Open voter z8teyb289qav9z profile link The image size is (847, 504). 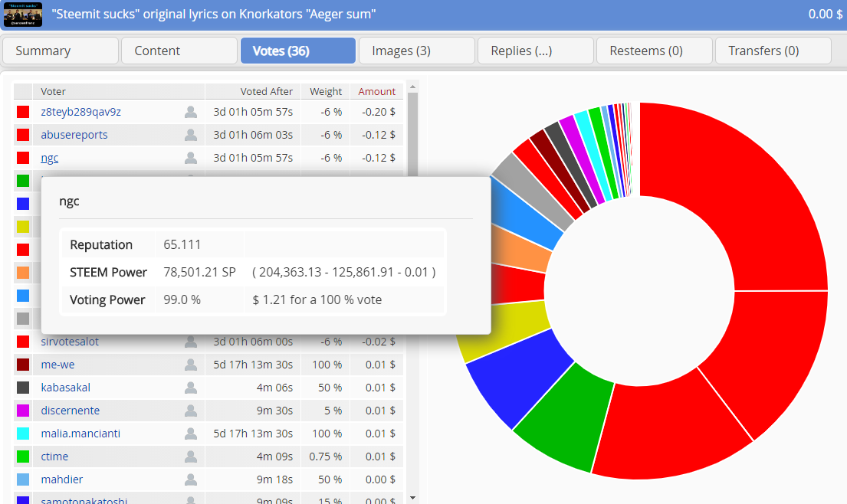pyautogui.click(x=81, y=112)
